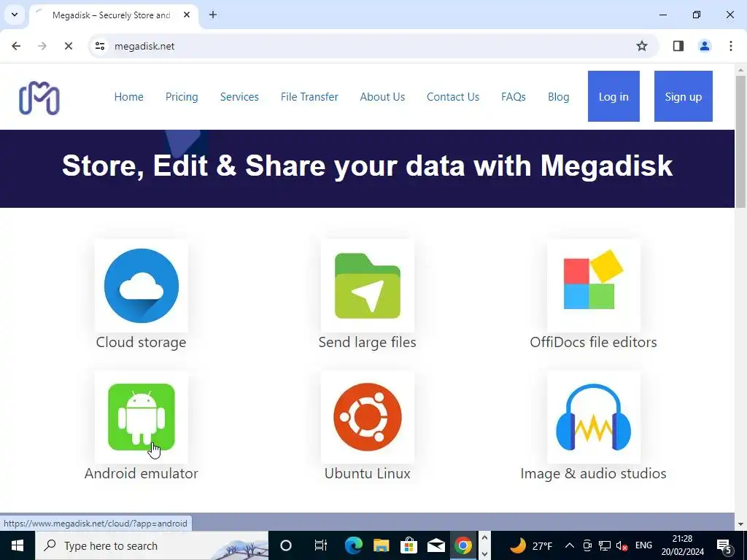Click the ENG language indicator
Screen dimensions: 747x560
click(x=643, y=545)
